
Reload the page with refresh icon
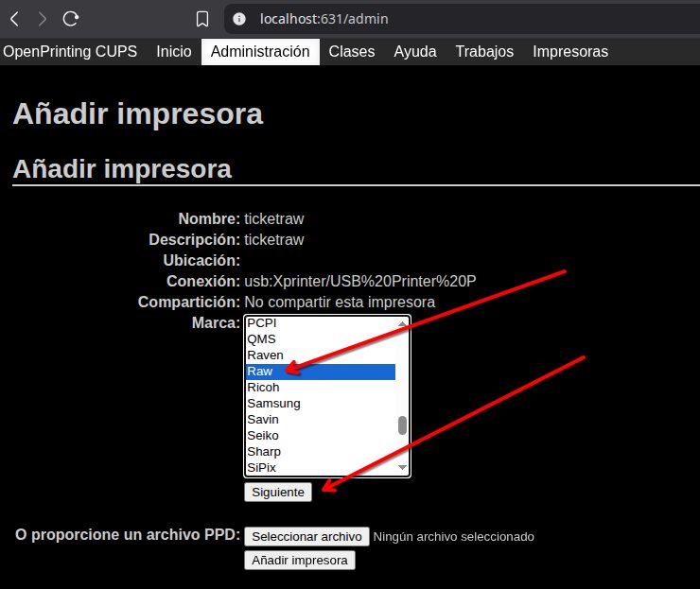coord(71,19)
